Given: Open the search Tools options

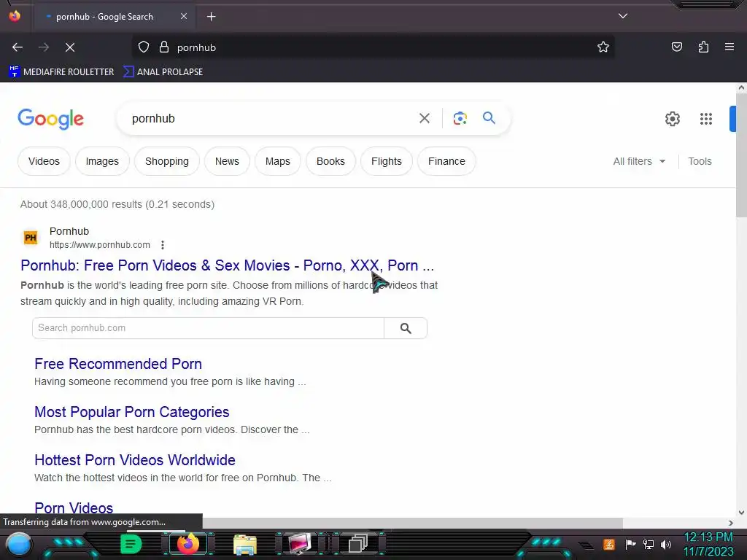Looking at the screenshot, I should 700,161.
